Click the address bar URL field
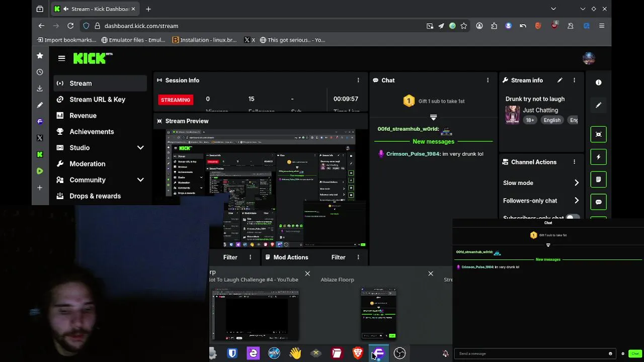 [252, 26]
